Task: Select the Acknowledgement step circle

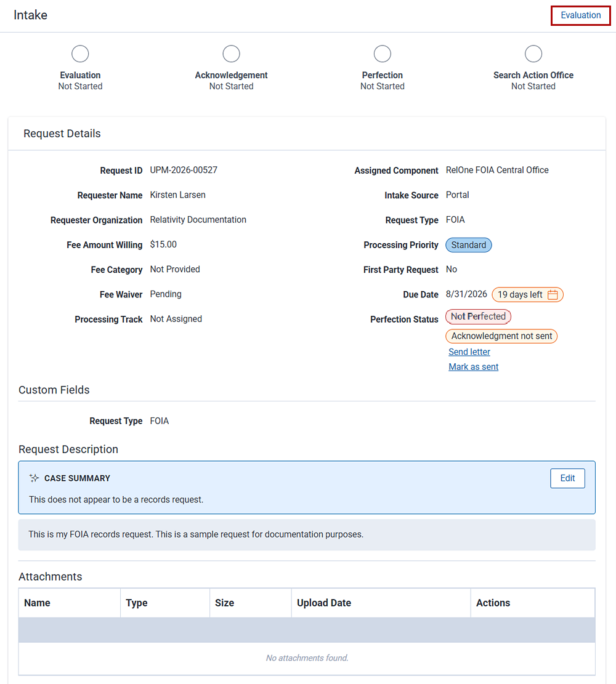Action: (x=232, y=54)
